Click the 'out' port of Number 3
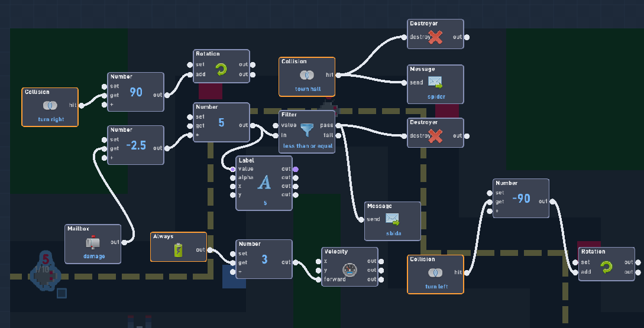644x328 pixels. 296,262
